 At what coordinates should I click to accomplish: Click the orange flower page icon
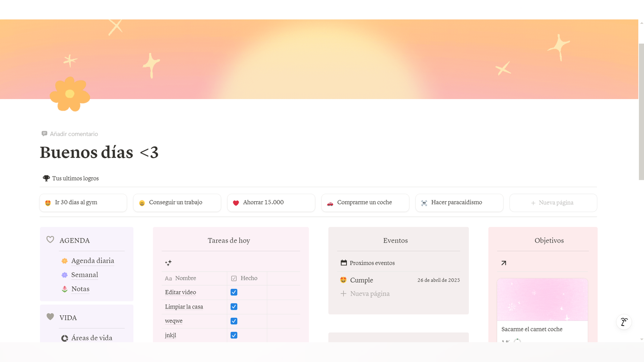point(70,94)
